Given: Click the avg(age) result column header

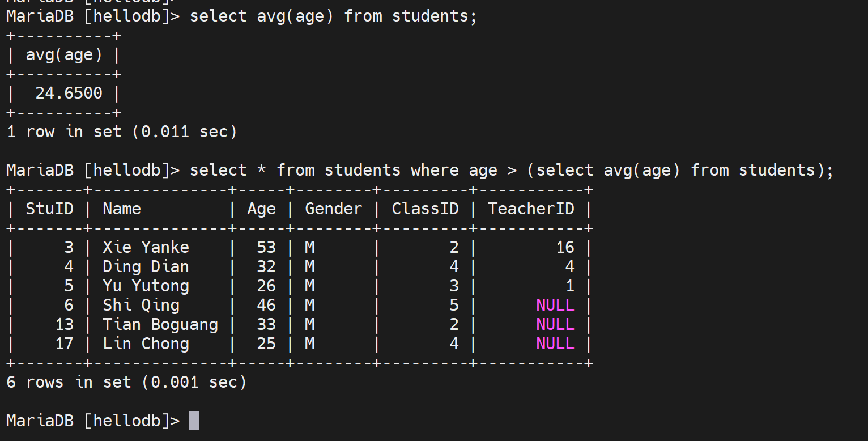Looking at the screenshot, I should tap(64, 55).
